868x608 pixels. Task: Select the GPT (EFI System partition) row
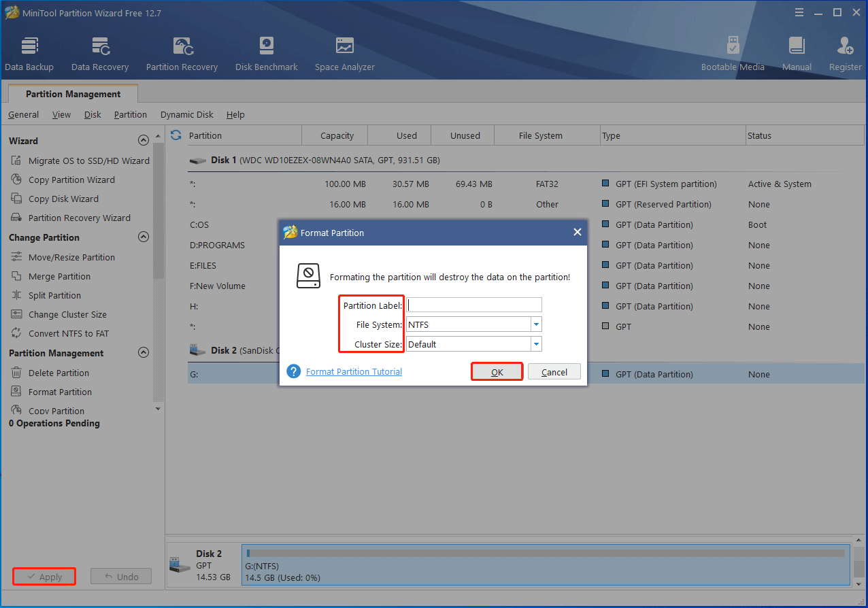(526, 184)
